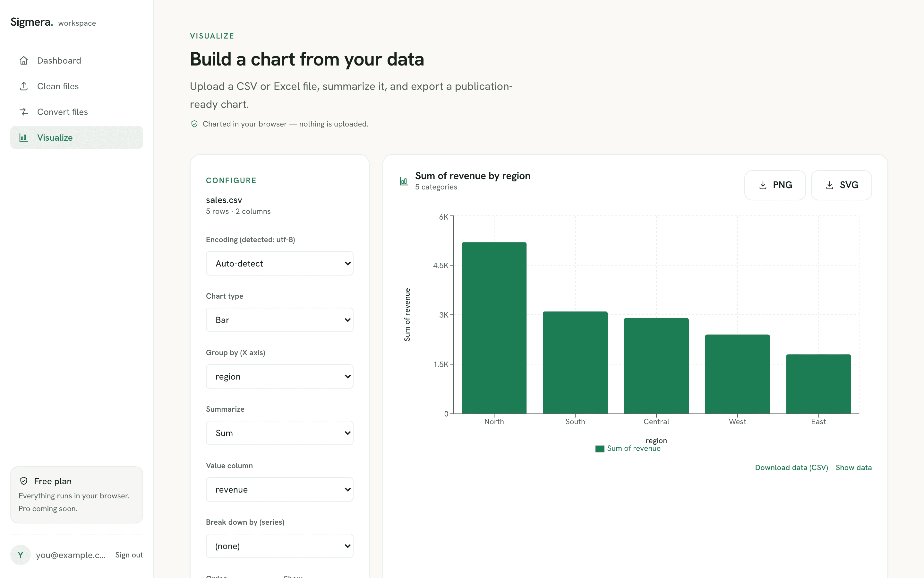This screenshot has width=924, height=578.
Task: Click the Clean files upload icon
Action: tap(24, 86)
